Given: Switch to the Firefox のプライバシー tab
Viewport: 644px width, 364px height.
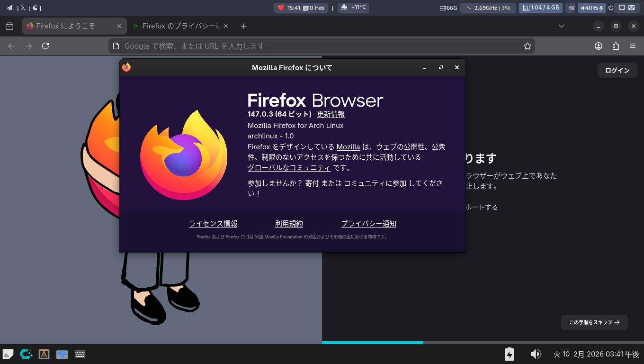Looking at the screenshot, I should coord(180,26).
